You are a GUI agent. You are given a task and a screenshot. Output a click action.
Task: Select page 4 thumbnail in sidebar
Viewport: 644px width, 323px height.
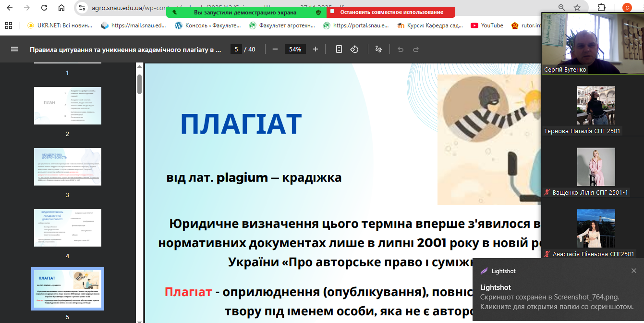pos(67,228)
